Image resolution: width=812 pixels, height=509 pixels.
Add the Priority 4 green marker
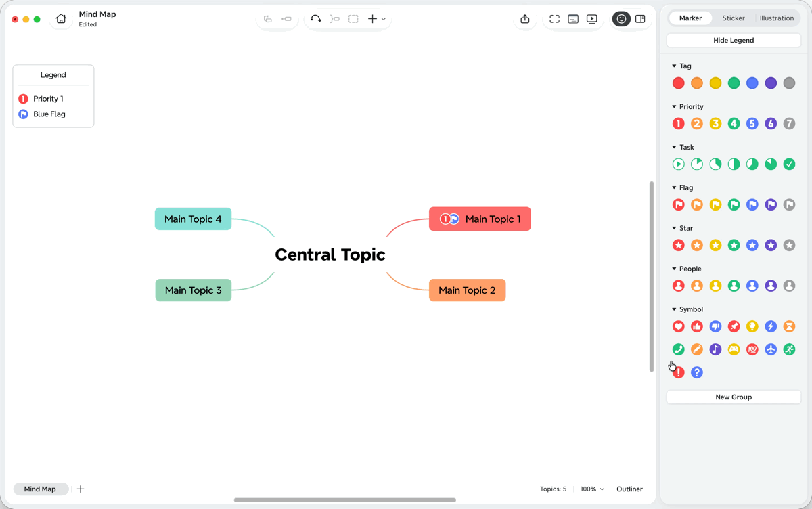coord(734,123)
